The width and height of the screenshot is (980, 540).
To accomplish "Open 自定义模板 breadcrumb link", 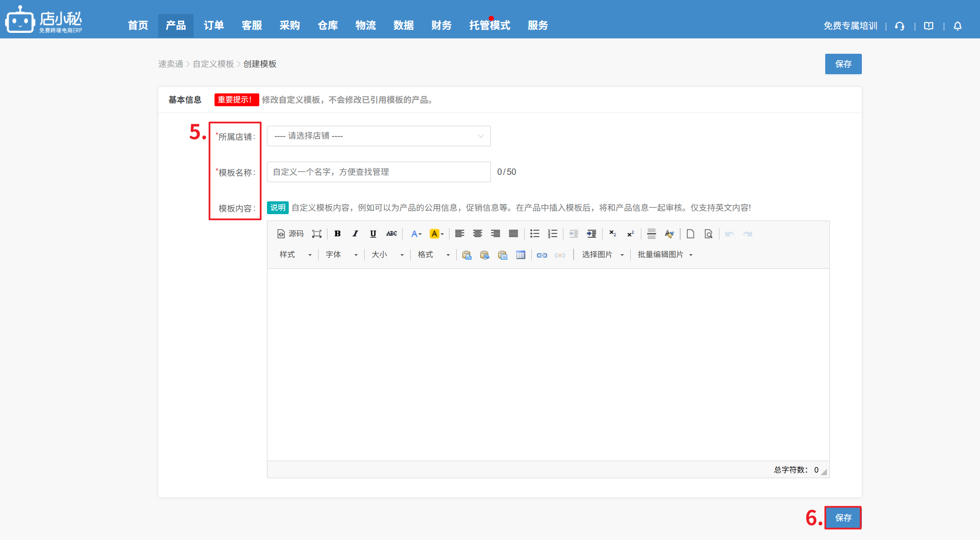I will click(x=213, y=64).
